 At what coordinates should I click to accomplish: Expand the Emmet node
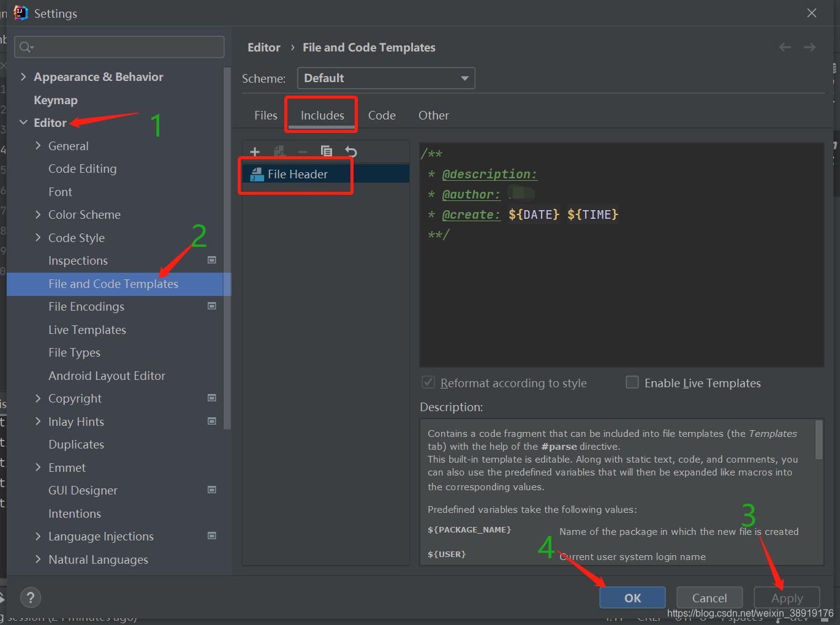[x=38, y=468]
